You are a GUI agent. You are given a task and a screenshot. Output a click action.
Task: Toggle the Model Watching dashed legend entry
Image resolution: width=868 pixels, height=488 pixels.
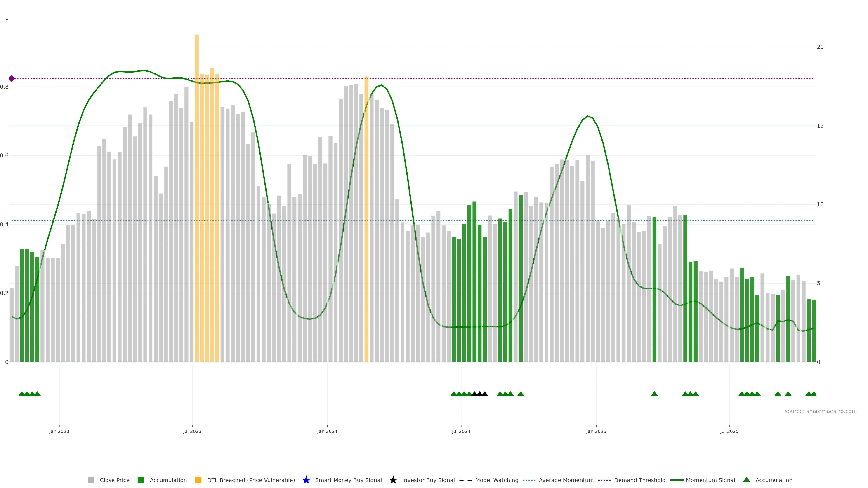coord(465,480)
